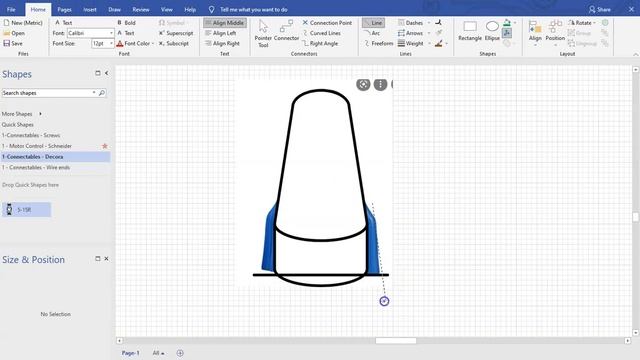Screen dimensions: 640x360
Task: Open the Rotate dropdown
Action: [x=582, y=23]
